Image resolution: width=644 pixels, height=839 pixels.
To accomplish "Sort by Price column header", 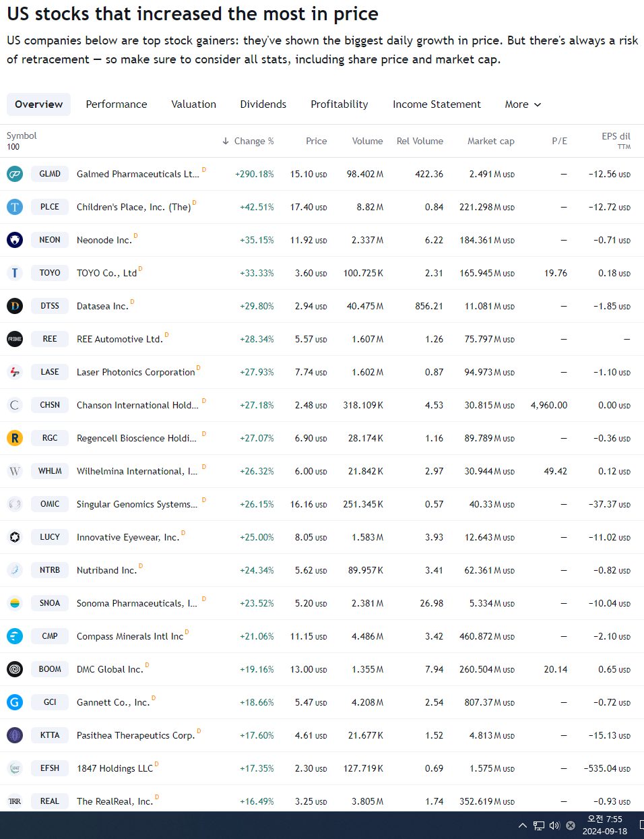I will (316, 141).
